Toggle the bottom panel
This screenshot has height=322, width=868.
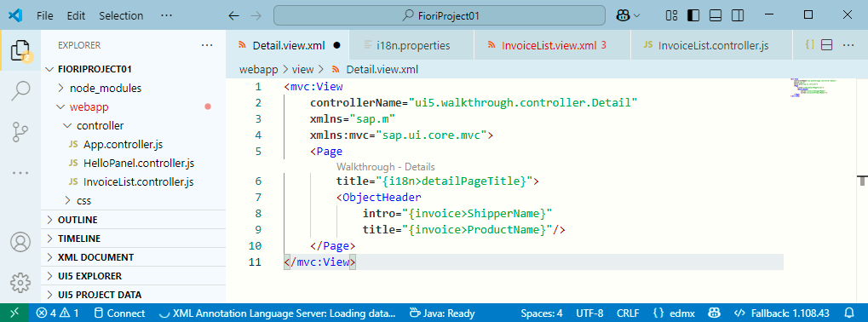(716, 15)
